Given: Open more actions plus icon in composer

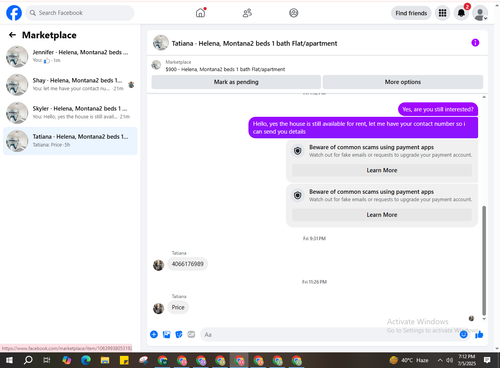Looking at the screenshot, I should pos(154,334).
